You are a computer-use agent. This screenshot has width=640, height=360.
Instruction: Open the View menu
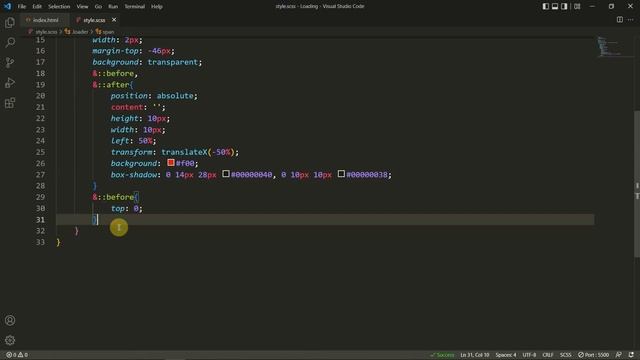point(82,7)
